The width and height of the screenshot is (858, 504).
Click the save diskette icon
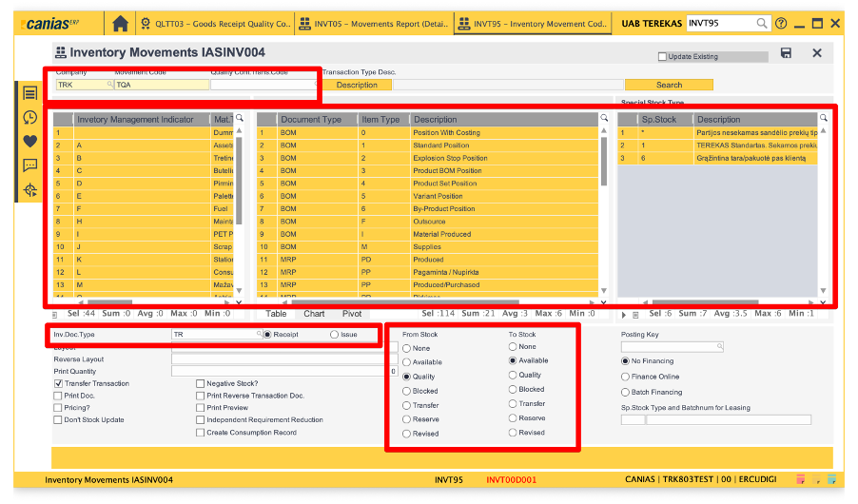tap(786, 53)
